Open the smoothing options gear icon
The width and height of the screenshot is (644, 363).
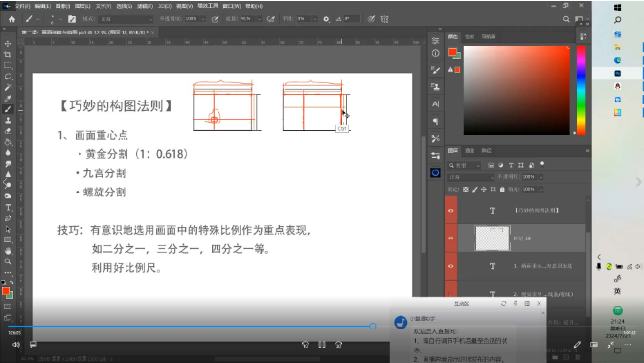326,19
